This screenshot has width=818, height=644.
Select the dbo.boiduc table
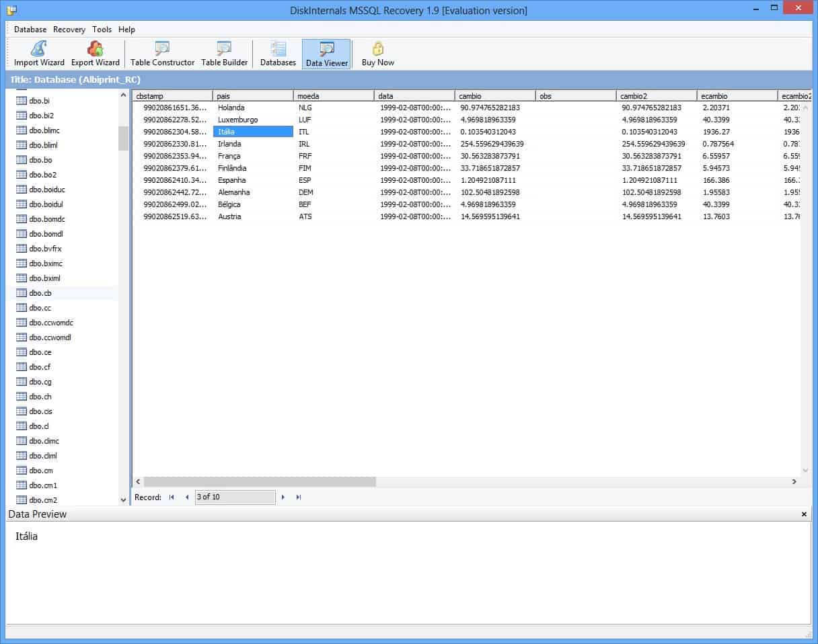point(47,190)
